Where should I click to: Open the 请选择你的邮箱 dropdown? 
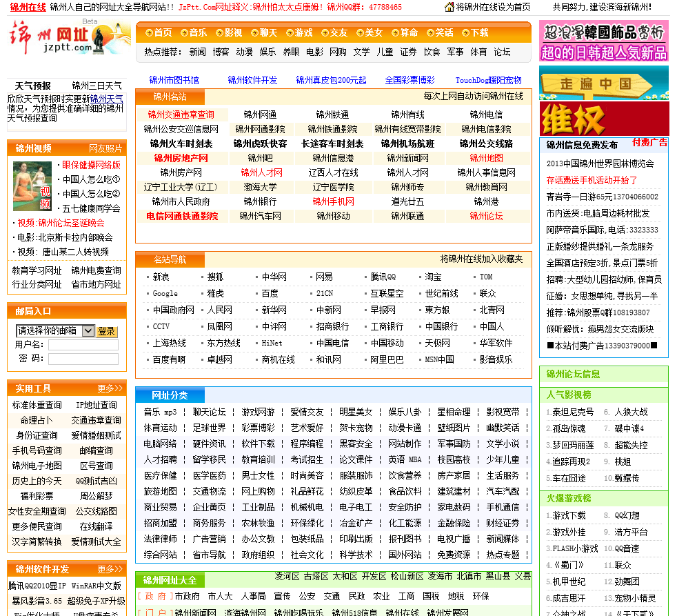55,330
